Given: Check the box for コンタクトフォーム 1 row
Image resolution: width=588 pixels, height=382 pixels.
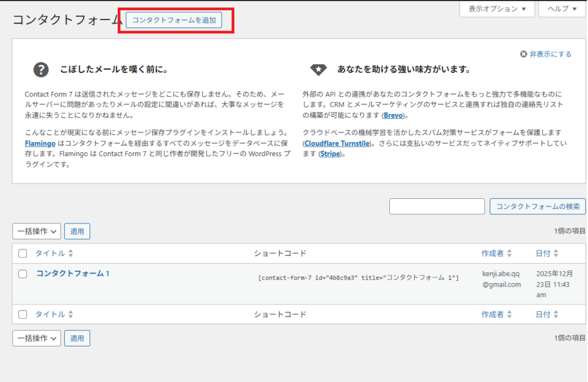Looking at the screenshot, I should pos(23,274).
